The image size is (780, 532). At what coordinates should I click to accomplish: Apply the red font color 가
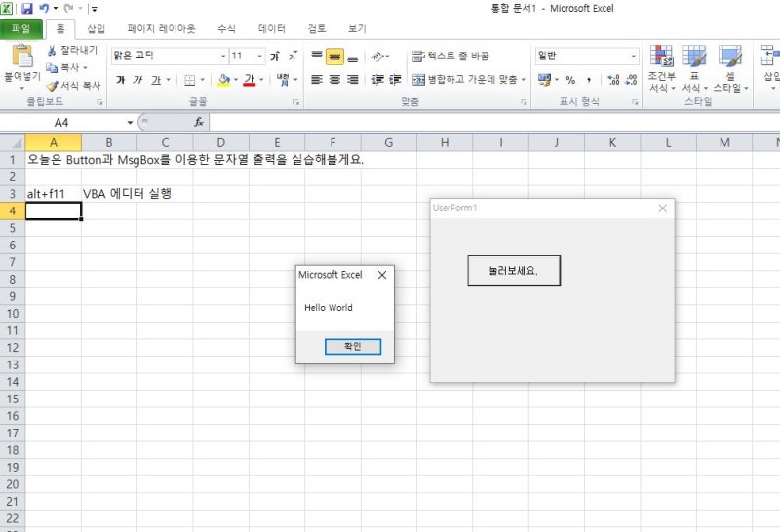pyautogui.click(x=250, y=80)
